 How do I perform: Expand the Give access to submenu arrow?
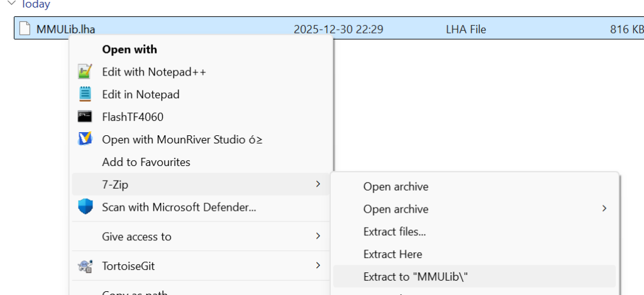[x=318, y=237]
